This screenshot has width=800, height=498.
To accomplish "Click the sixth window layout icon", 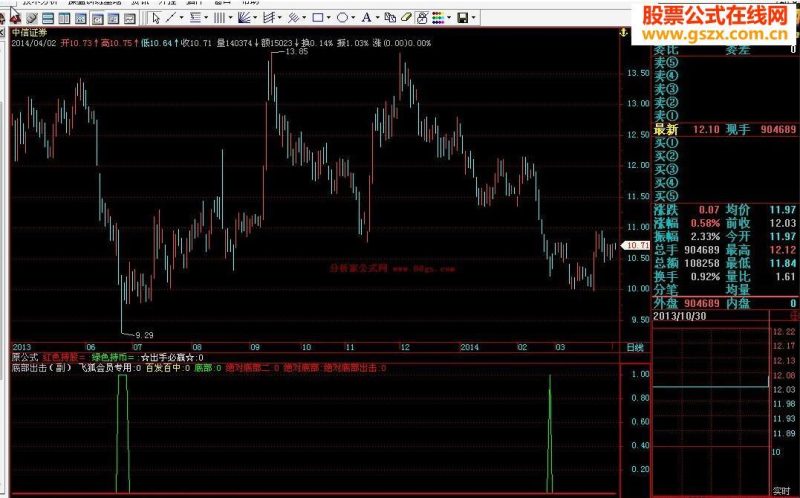I will tap(81, 19).
